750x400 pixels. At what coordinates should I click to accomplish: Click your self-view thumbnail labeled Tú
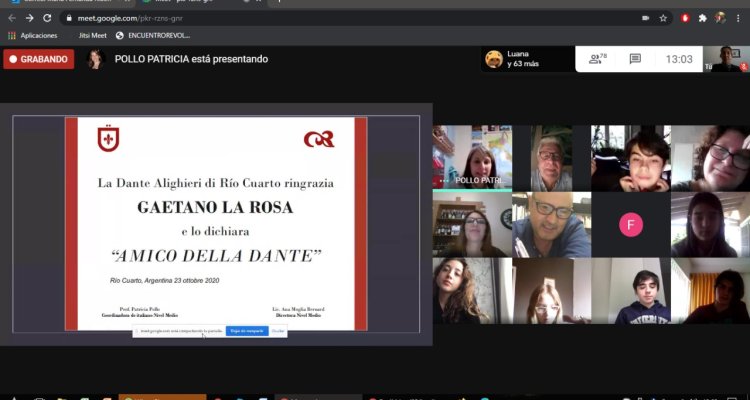click(x=726, y=59)
